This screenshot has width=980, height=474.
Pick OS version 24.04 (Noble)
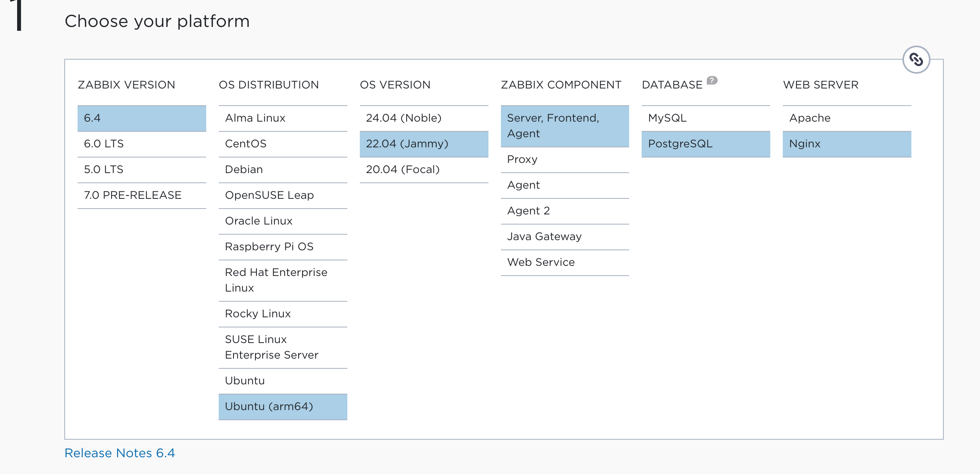click(x=424, y=118)
